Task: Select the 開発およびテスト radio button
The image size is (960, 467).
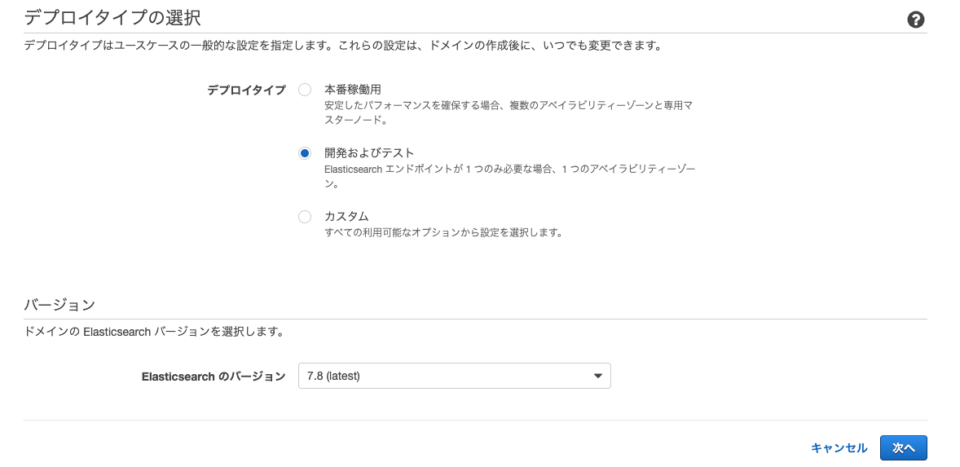Action: [x=305, y=152]
